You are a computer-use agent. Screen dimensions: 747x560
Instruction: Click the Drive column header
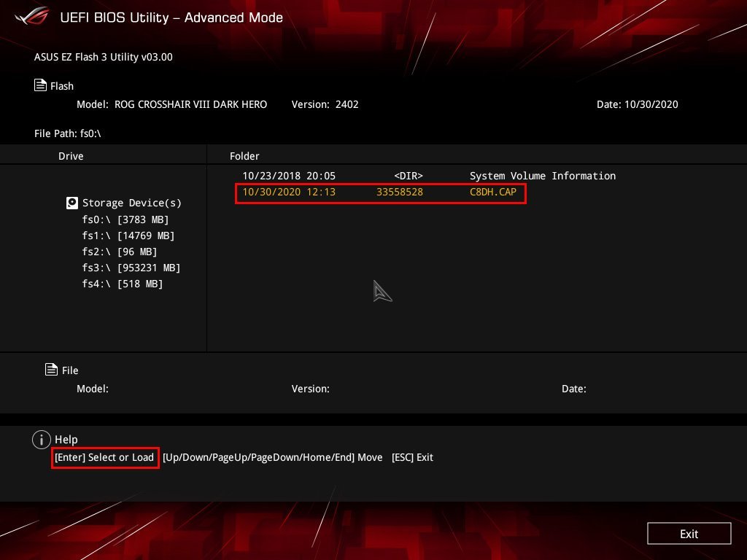coord(71,156)
